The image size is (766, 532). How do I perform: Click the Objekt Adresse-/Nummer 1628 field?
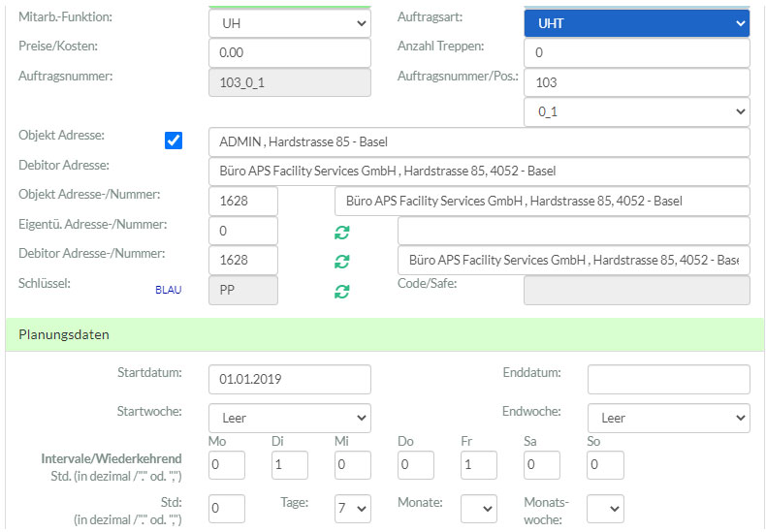242,202
